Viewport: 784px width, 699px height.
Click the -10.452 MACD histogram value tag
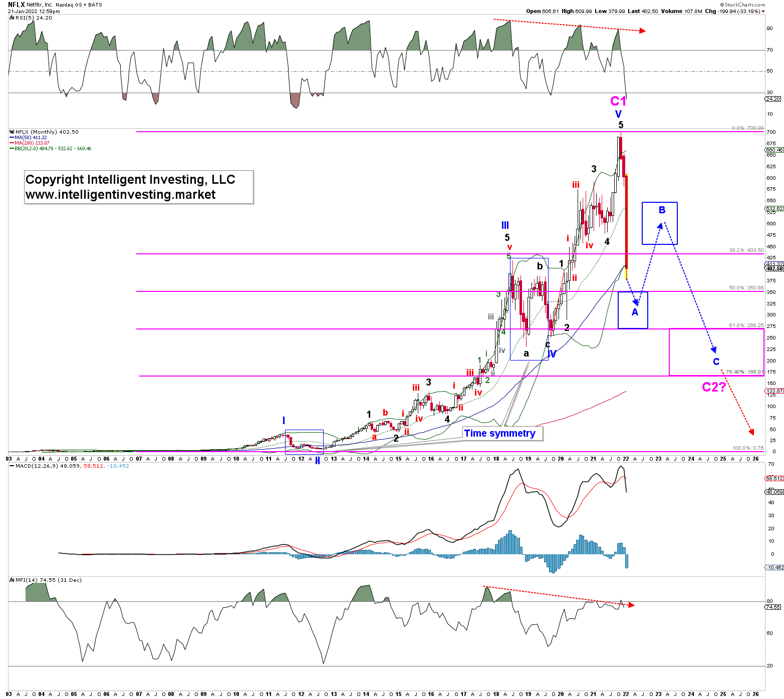tap(774, 567)
